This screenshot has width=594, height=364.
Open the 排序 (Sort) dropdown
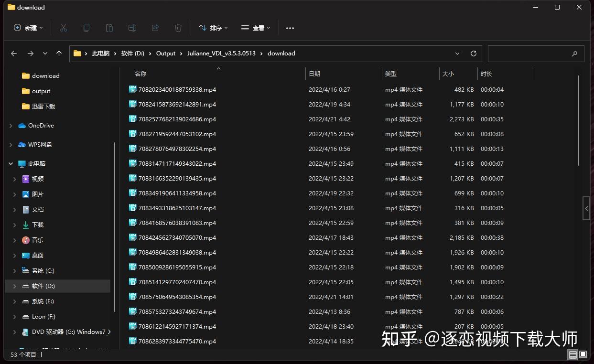pos(213,28)
